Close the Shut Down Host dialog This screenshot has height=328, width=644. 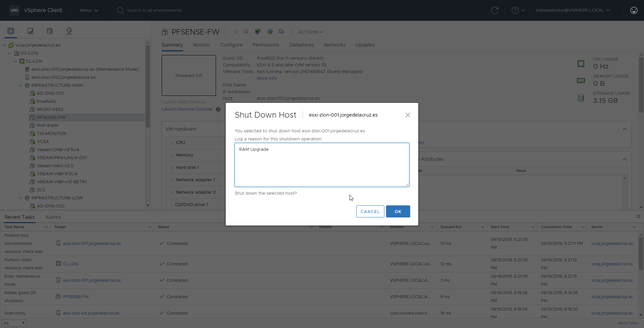[x=408, y=115]
